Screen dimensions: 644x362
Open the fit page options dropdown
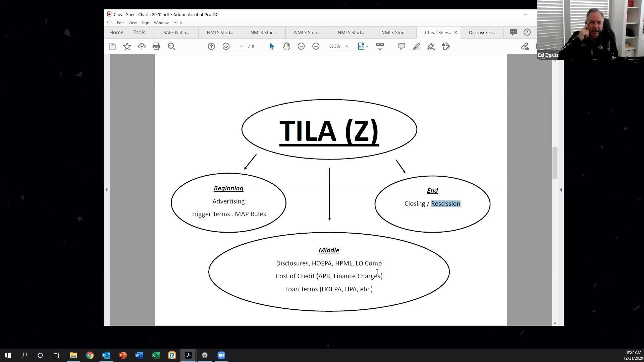pyautogui.click(x=367, y=46)
